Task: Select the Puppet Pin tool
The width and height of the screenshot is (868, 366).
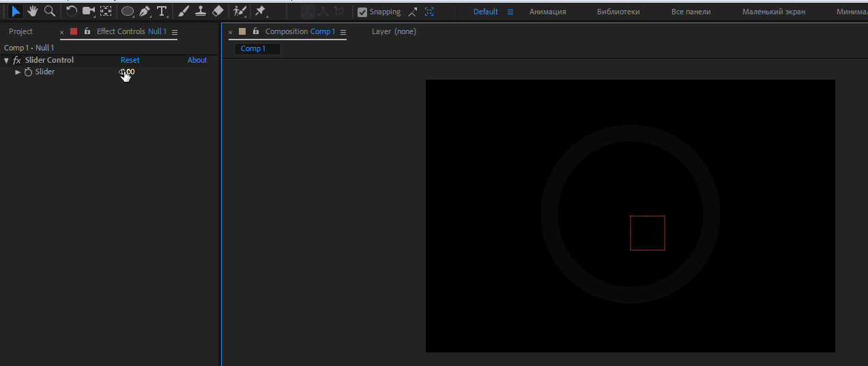Action: (x=260, y=12)
